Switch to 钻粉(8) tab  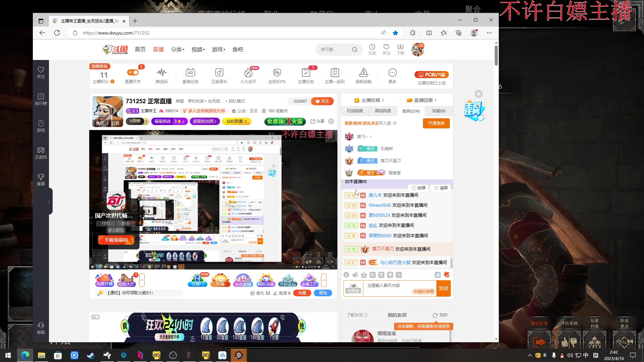(439, 111)
